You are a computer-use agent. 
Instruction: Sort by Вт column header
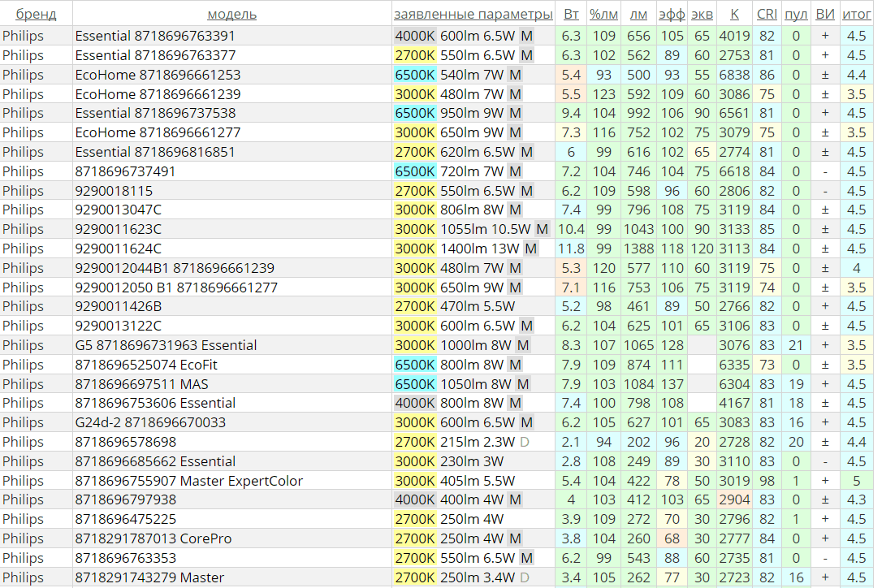[x=571, y=14]
